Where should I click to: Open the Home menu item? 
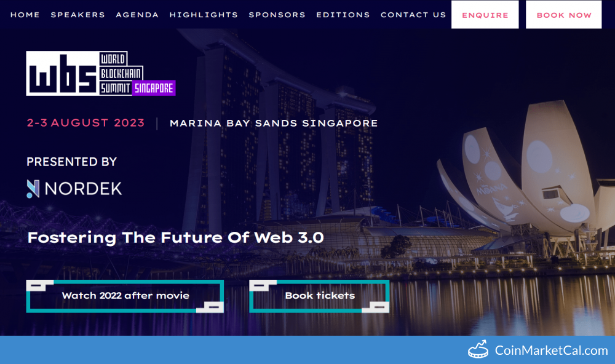[25, 15]
